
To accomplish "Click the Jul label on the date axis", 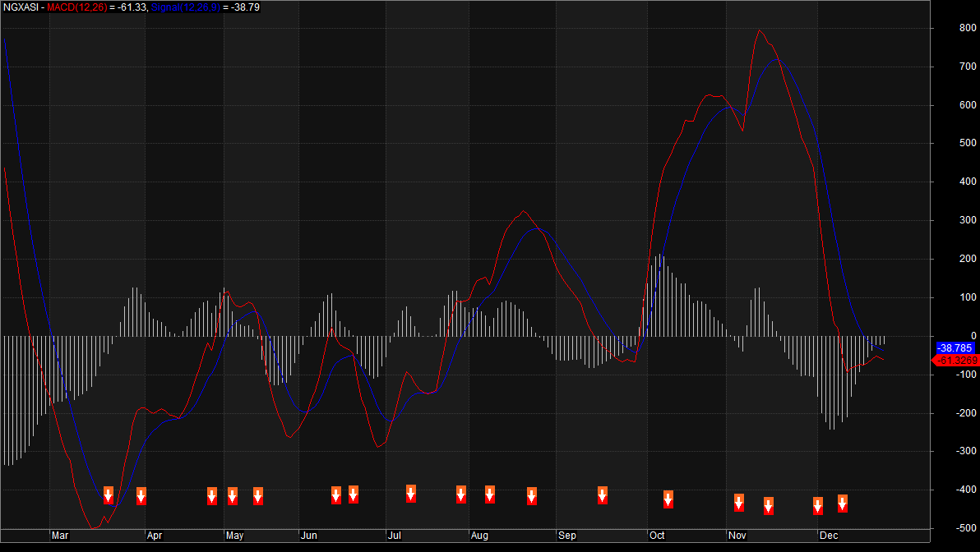I will coord(395,536).
